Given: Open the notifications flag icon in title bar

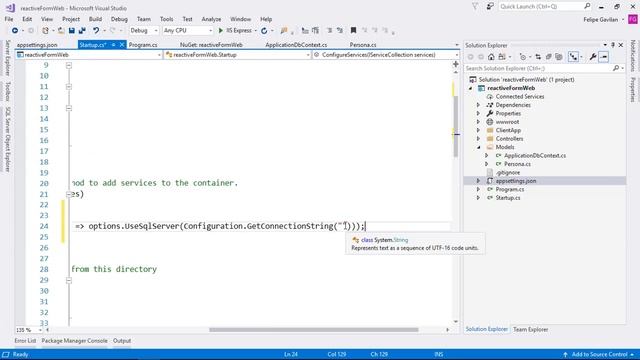Looking at the screenshot, I should (475, 7).
